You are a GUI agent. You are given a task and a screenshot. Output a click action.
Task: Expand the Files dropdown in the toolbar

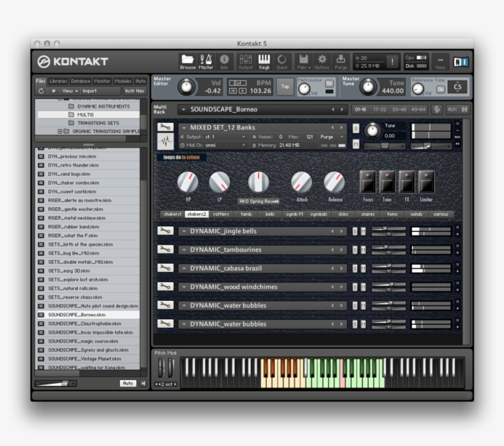pos(304,60)
